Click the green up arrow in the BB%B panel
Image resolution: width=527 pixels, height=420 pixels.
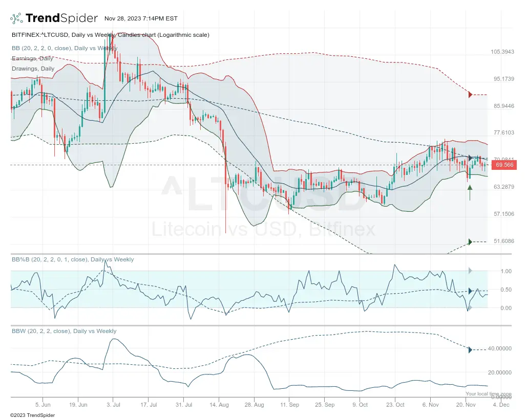click(470, 308)
